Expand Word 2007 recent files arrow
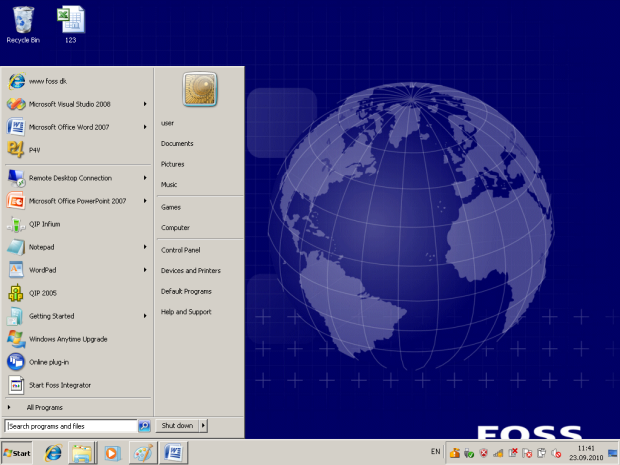Image resolution: width=620 pixels, height=465 pixels. coord(145,127)
